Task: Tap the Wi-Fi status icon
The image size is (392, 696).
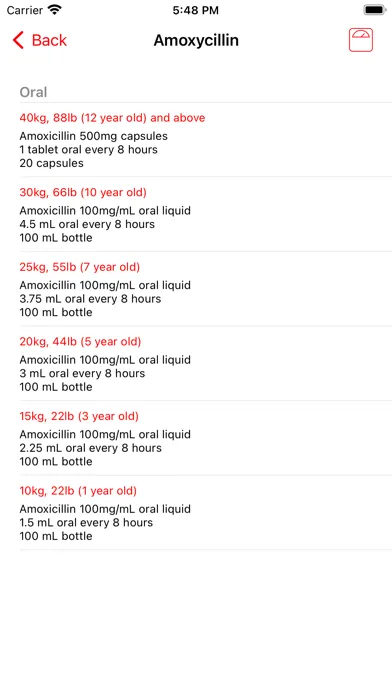Action: [x=55, y=10]
